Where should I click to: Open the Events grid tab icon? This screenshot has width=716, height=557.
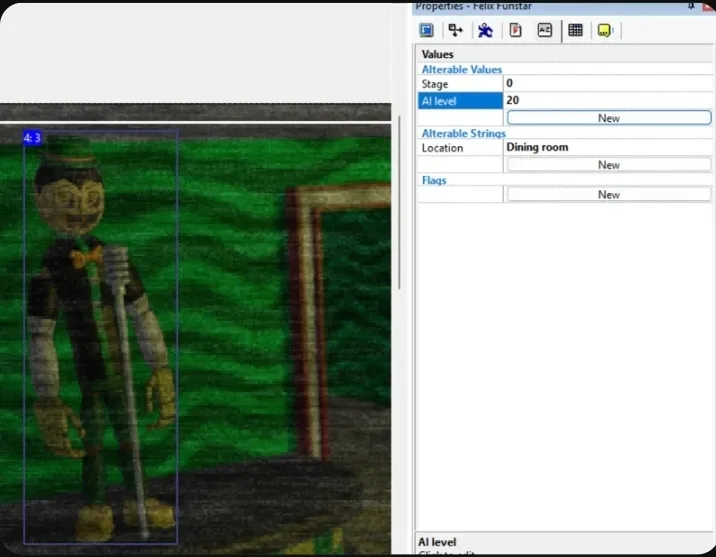575,30
